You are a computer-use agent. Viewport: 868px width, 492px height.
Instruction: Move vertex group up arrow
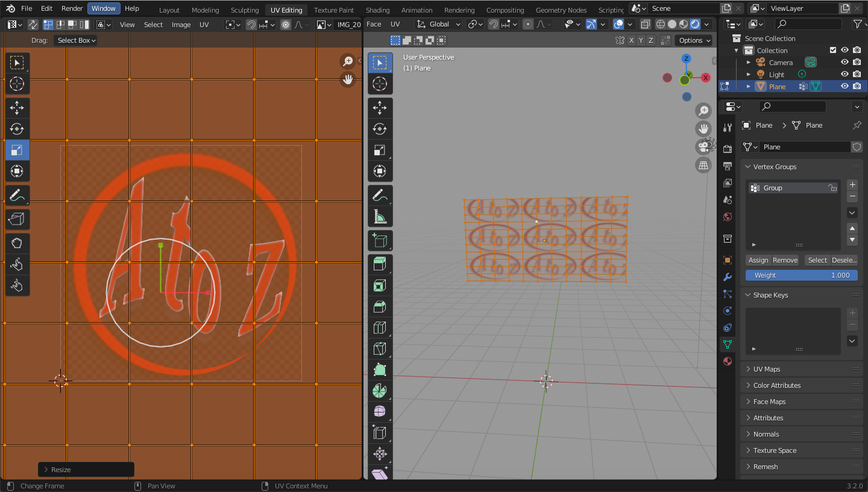(x=852, y=228)
